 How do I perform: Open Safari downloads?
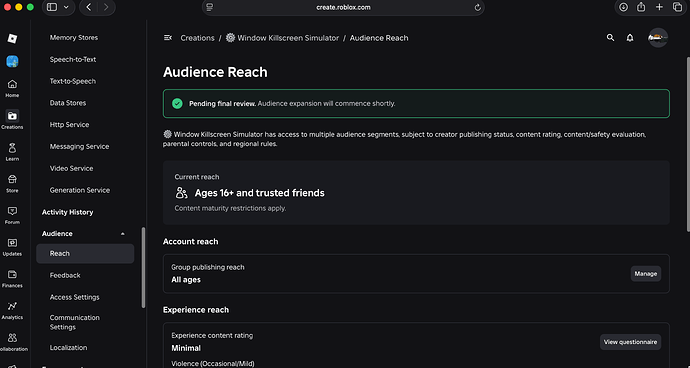tap(624, 7)
